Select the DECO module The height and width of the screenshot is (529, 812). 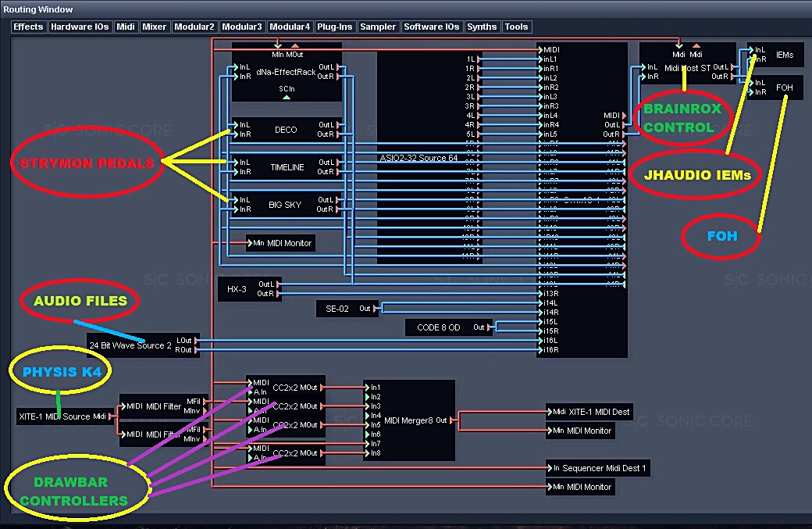pyautogui.click(x=286, y=130)
